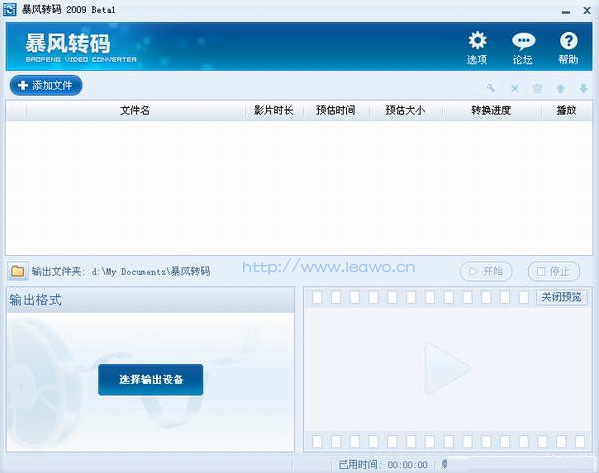Screen dimensions: 599x473
Task: Open the 帮助 help icon
Action: coord(568,48)
